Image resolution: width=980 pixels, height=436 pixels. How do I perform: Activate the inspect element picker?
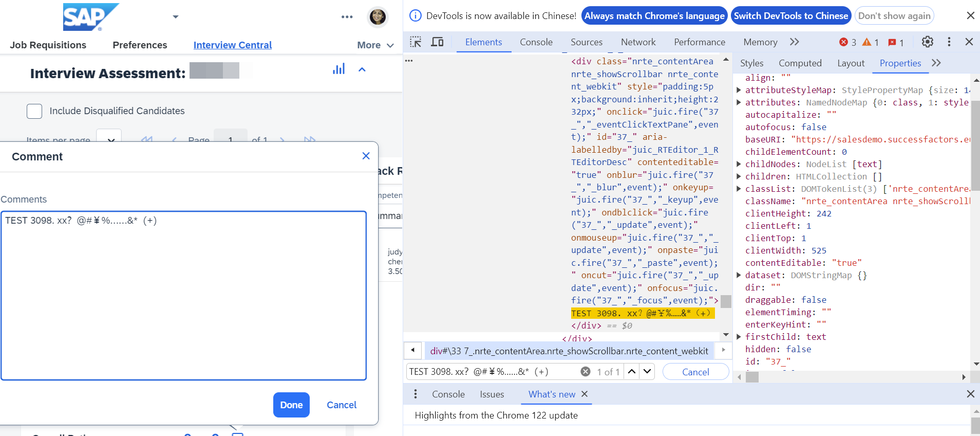tap(416, 42)
